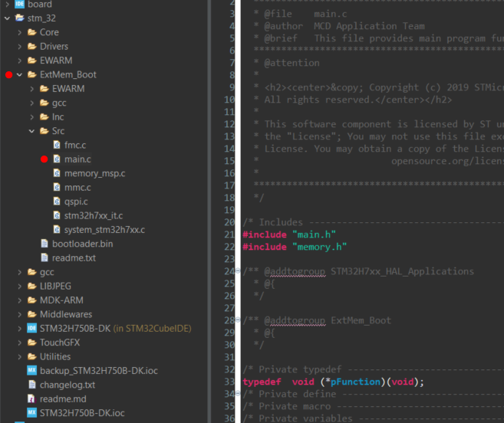Expand the Drivers folder
The width and height of the screenshot is (504, 423).
(19, 47)
